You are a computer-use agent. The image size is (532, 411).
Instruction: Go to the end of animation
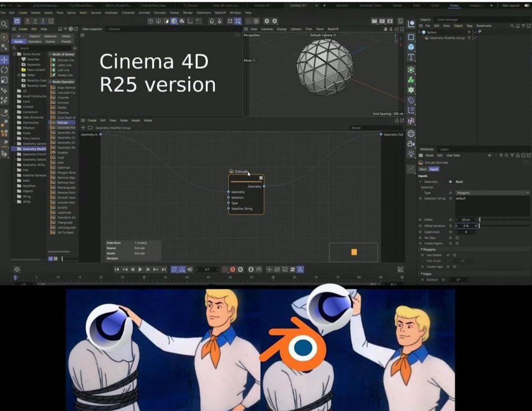tap(164, 269)
